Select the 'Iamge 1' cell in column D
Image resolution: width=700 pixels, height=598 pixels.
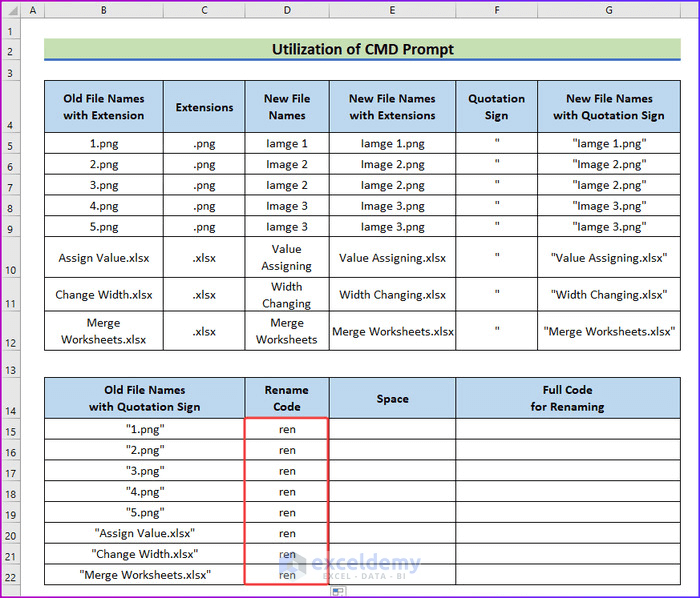pyautogui.click(x=287, y=144)
